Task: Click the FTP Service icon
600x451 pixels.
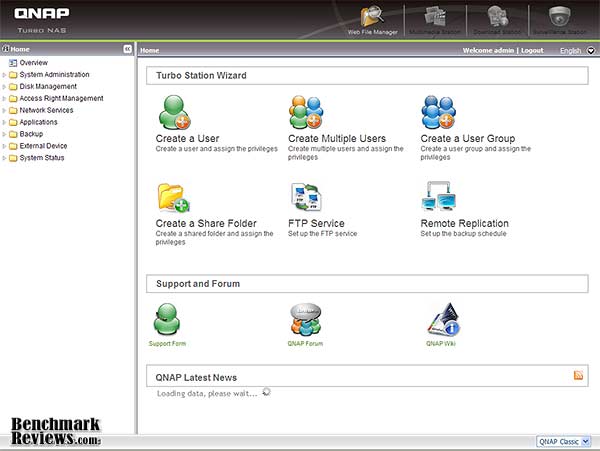Action: [x=306, y=197]
